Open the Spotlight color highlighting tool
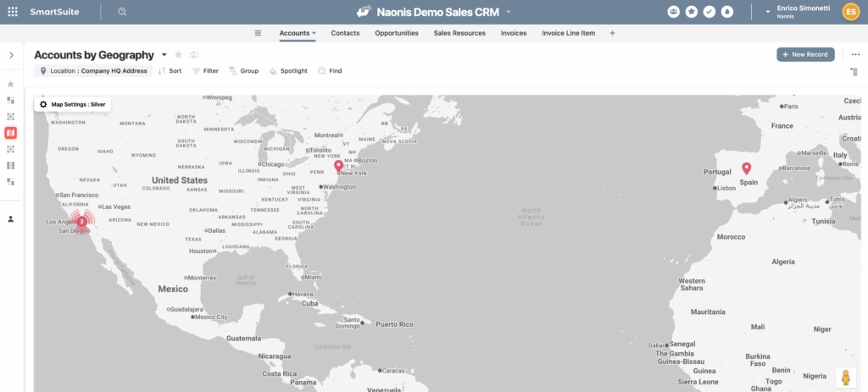Screen dimensions: 868x392 [288, 71]
